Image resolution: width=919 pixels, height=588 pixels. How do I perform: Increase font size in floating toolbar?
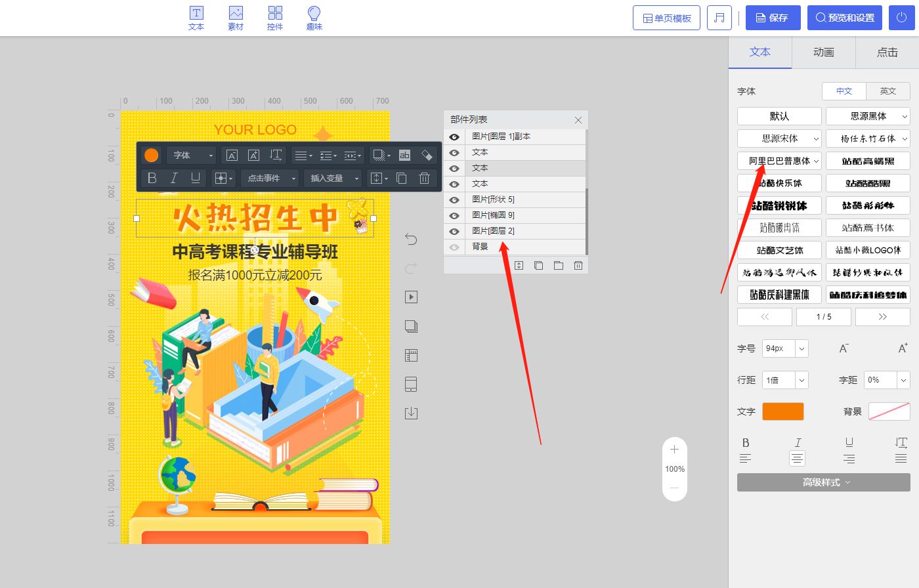253,156
